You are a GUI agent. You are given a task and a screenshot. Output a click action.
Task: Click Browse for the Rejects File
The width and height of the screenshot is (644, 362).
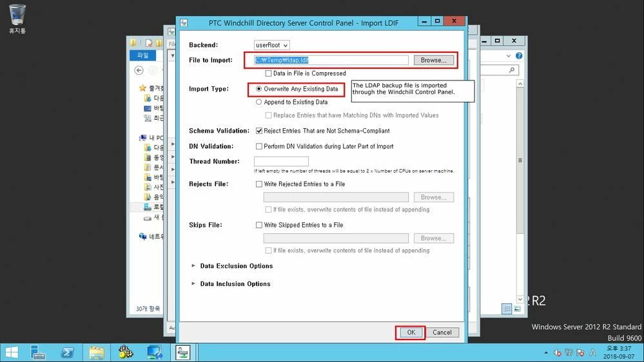pyautogui.click(x=434, y=197)
